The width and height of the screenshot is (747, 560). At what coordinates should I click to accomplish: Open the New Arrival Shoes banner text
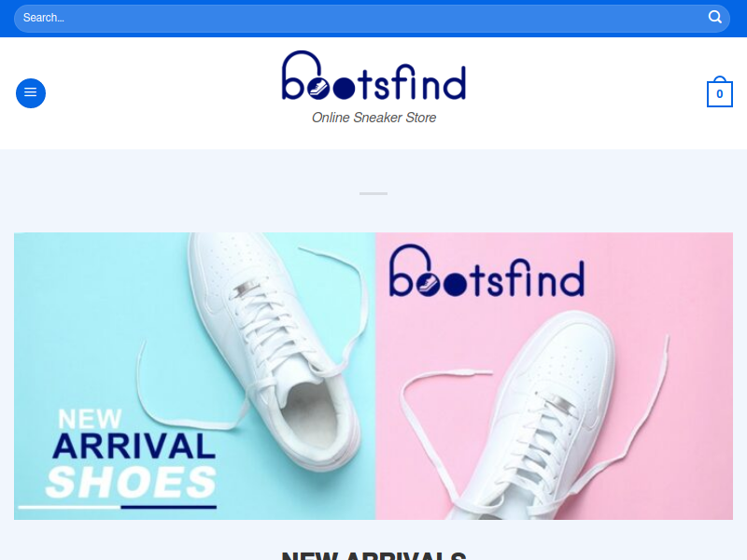coord(132,454)
